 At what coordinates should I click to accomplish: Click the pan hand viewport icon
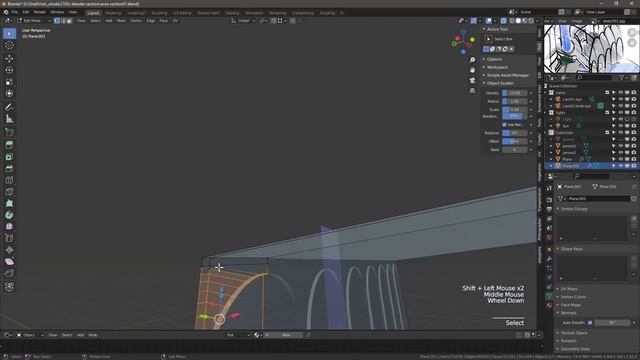click(x=472, y=70)
